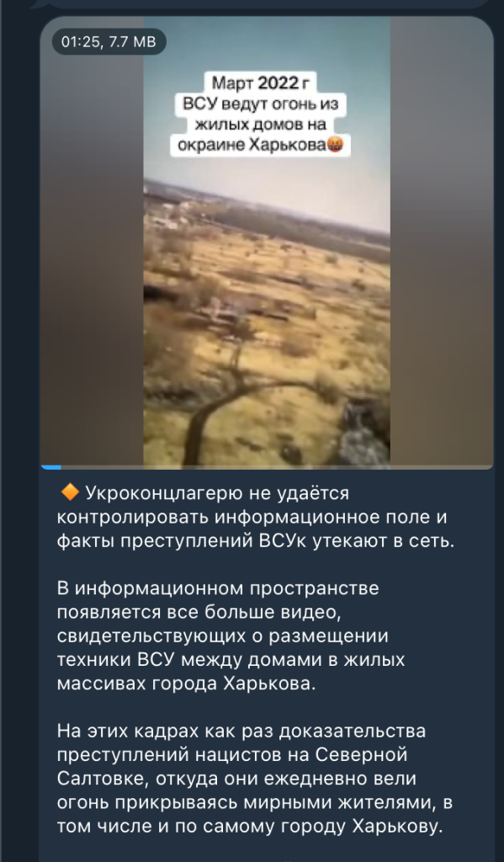The image size is (504, 862).
Task: Seek to the middle of video progress track
Action: click(x=267, y=467)
